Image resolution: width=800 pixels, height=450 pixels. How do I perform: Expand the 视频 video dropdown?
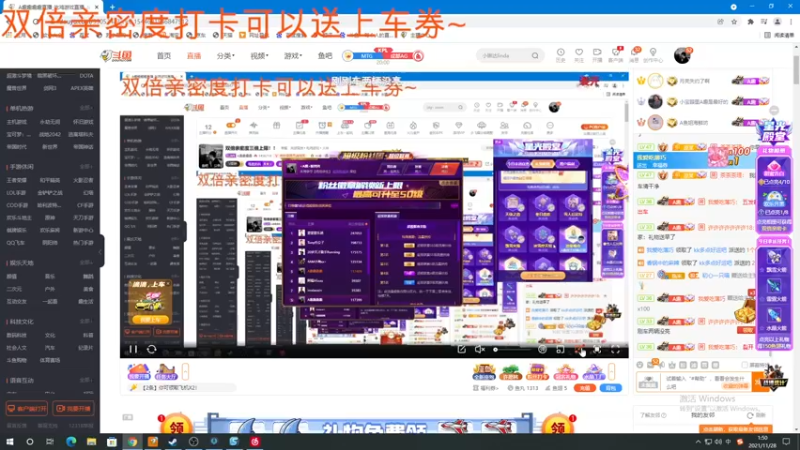pyautogui.click(x=259, y=56)
